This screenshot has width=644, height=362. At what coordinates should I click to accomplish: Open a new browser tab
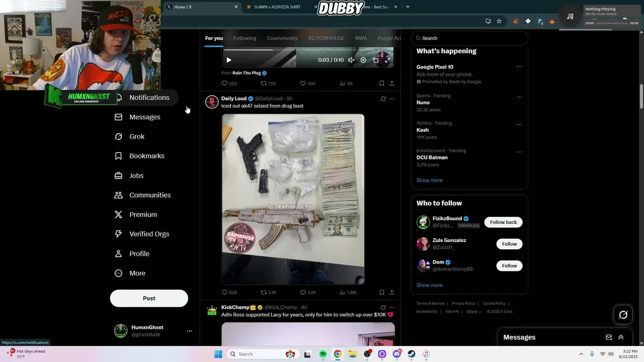pyautogui.click(x=408, y=7)
